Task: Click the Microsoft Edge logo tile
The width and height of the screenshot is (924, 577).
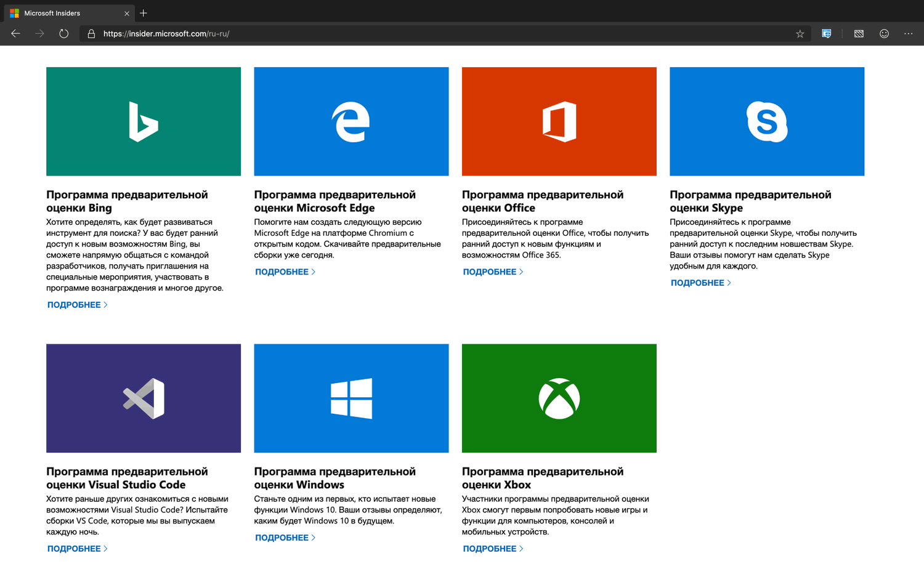Action: pos(351,121)
